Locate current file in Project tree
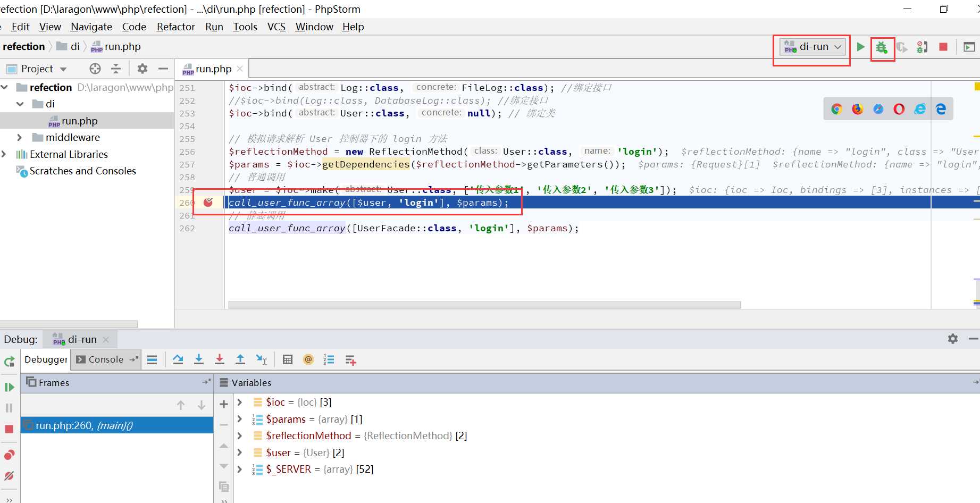 tap(95, 69)
